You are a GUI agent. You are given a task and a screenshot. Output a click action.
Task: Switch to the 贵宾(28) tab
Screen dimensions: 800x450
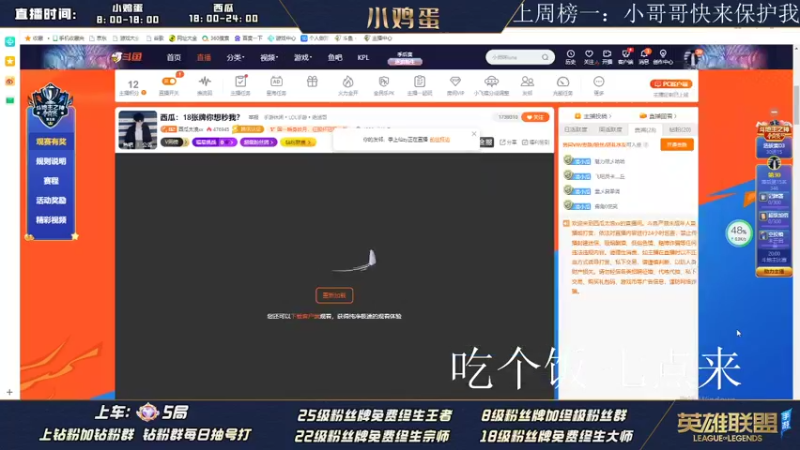pyautogui.click(x=645, y=130)
